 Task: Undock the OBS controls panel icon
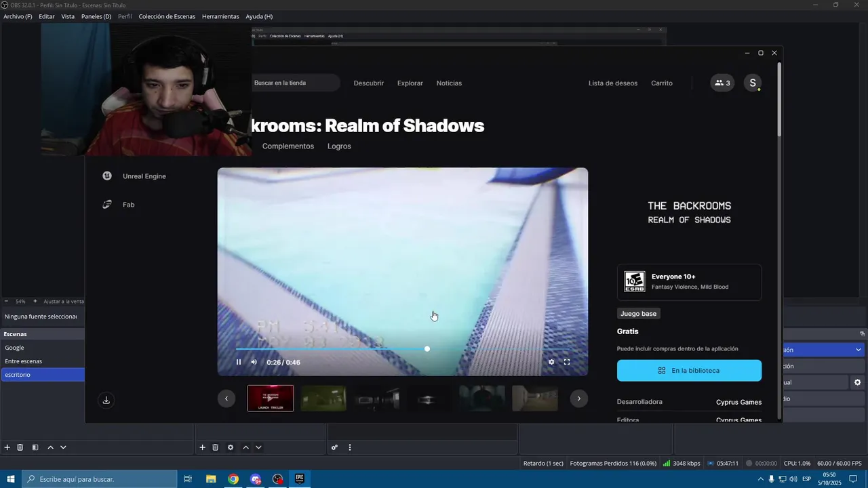[863, 333]
